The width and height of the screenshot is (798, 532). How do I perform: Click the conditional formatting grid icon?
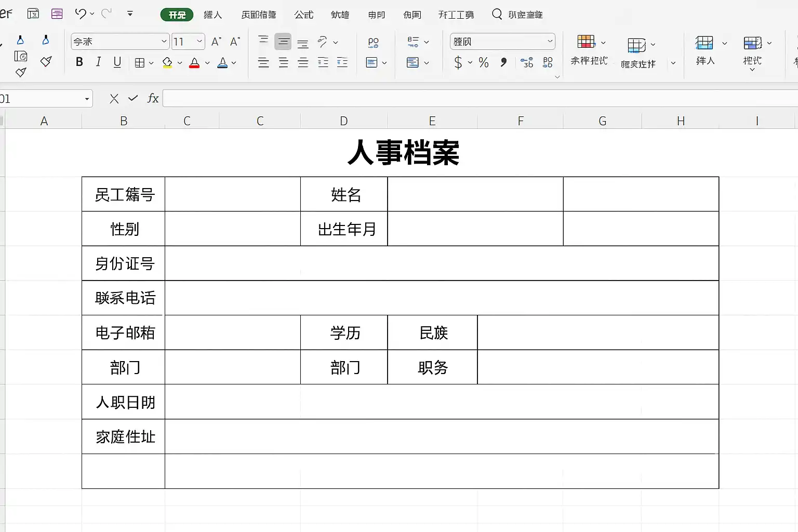tap(586, 42)
